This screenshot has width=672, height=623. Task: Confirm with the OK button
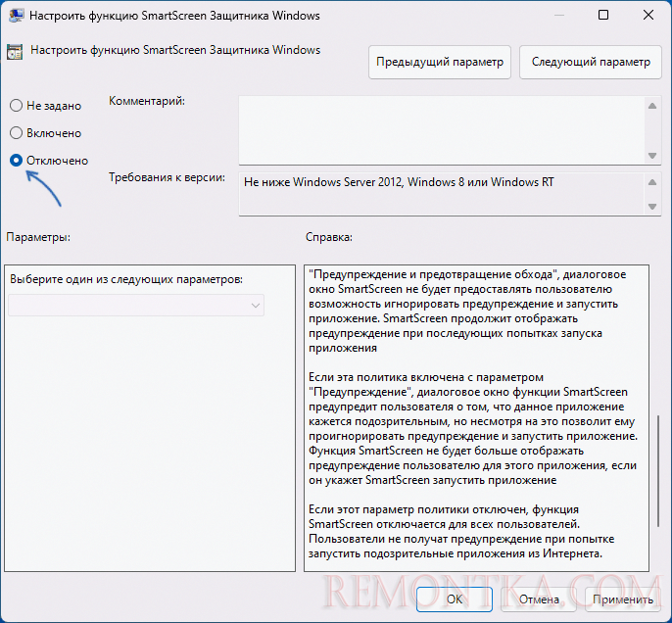[454, 599]
